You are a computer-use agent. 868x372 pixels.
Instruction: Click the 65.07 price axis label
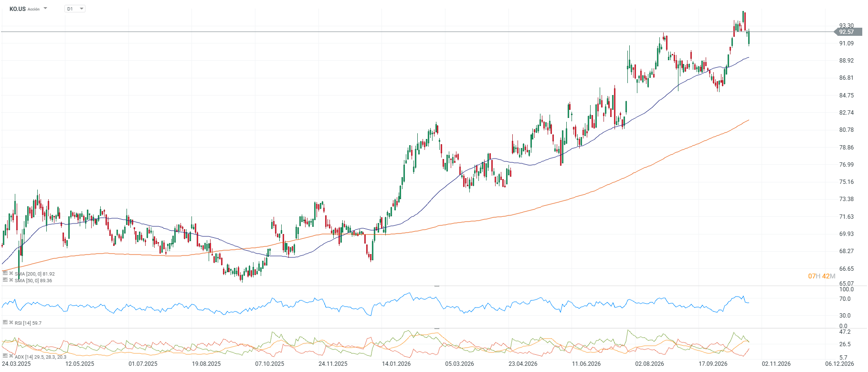click(x=847, y=284)
